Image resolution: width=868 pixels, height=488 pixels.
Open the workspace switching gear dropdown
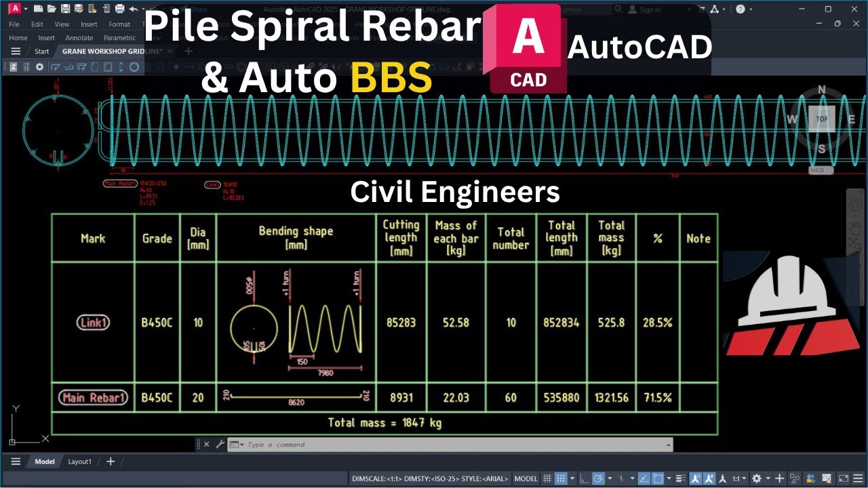coord(768,479)
